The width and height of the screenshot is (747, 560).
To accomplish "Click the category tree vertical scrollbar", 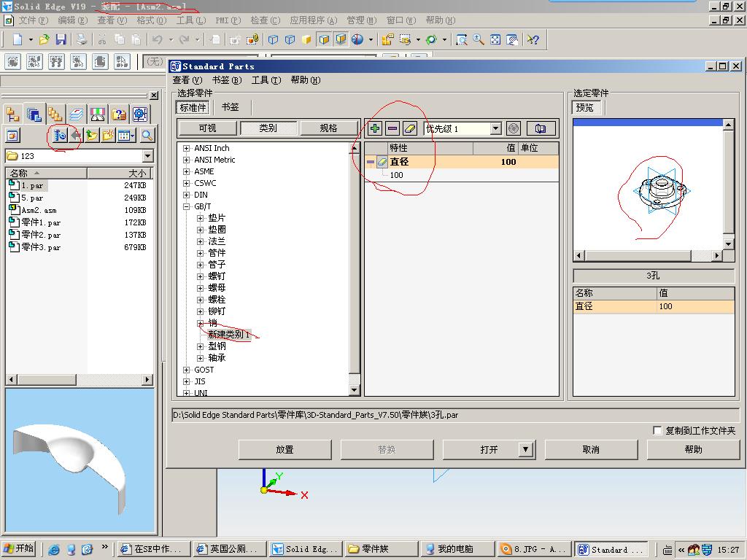I will coord(354,268).
